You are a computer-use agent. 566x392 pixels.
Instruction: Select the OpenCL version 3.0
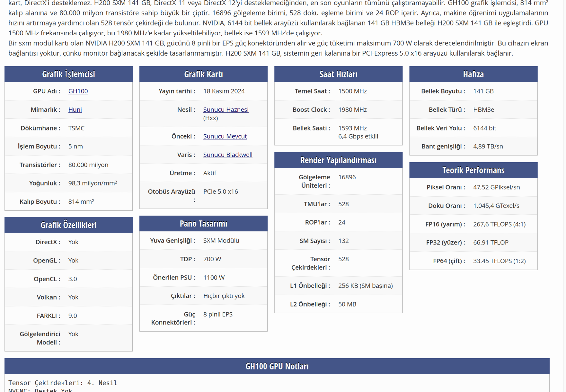tap(73, 279)
